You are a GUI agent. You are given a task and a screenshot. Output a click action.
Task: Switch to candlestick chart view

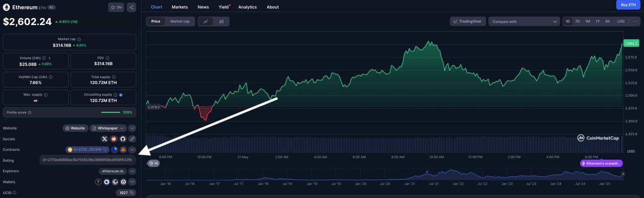pyautogui.click(x=221, y=21)
